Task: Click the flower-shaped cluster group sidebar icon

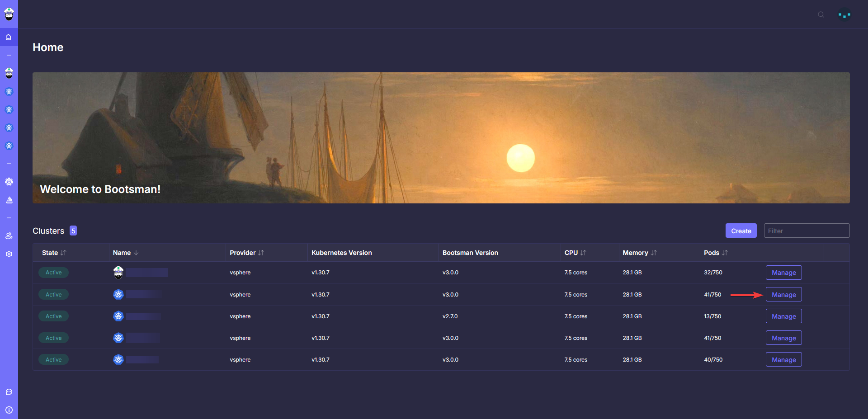Action: click(9, 182)
